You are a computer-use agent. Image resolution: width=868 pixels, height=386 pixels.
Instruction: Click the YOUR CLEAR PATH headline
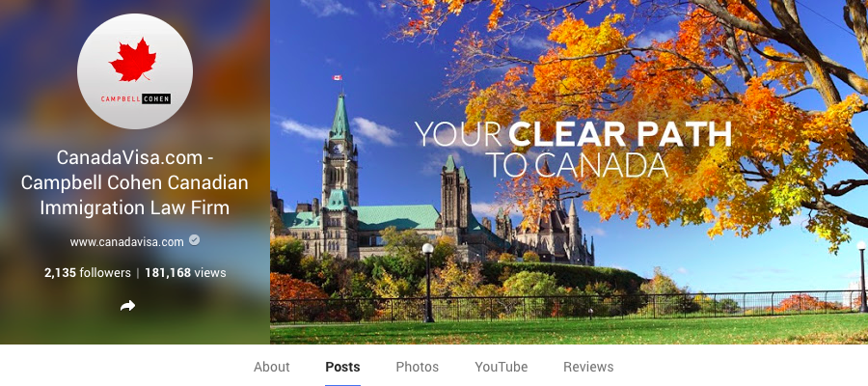click(x=573, y=134)
